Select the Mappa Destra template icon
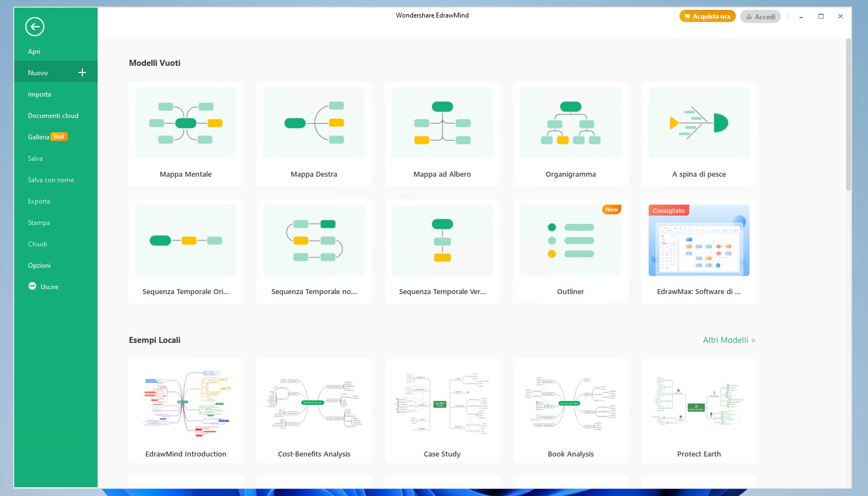 tap(314, 123)
